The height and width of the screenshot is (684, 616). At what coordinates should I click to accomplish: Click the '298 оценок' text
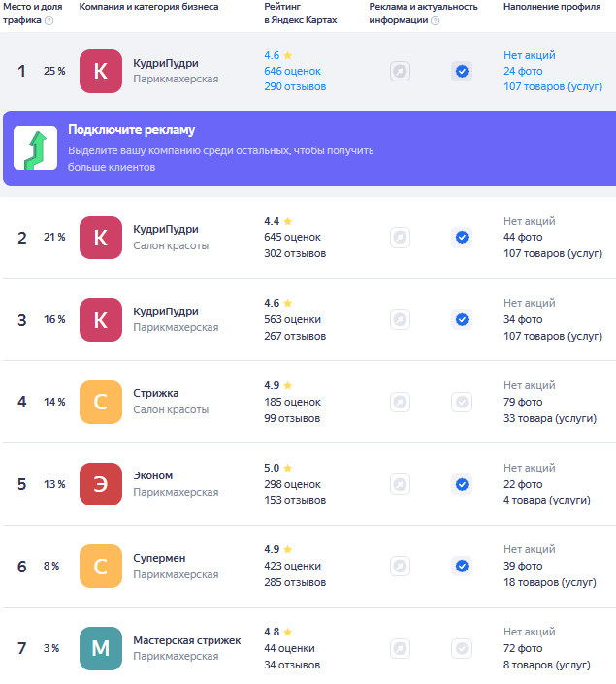coord(292,484)
